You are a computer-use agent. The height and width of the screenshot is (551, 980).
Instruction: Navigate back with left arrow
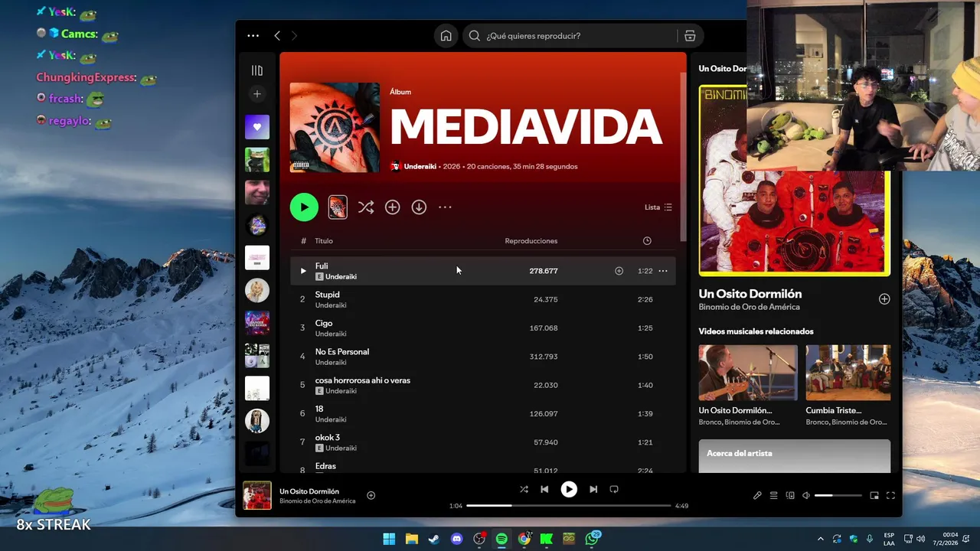point(277,36)
